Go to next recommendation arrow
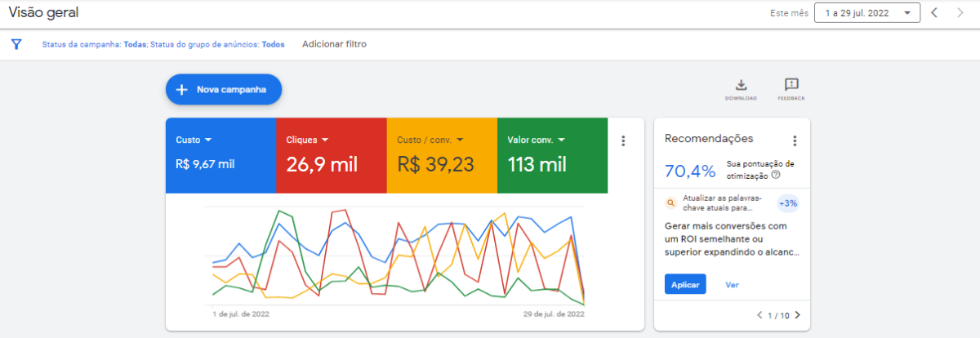Image resolution: width=980 pixels, height=338 pixels. coord(798,315)
